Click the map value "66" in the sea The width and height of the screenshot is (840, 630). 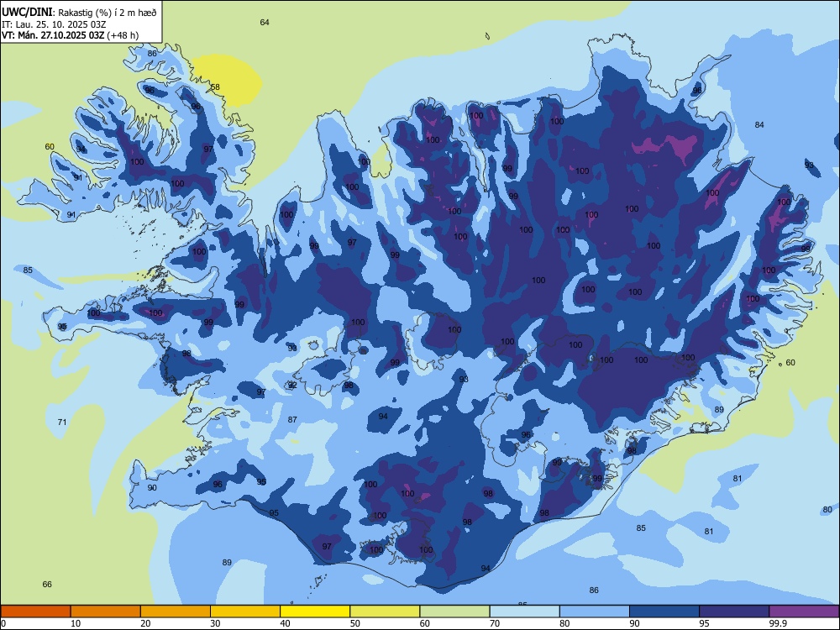tap(47, 584)
